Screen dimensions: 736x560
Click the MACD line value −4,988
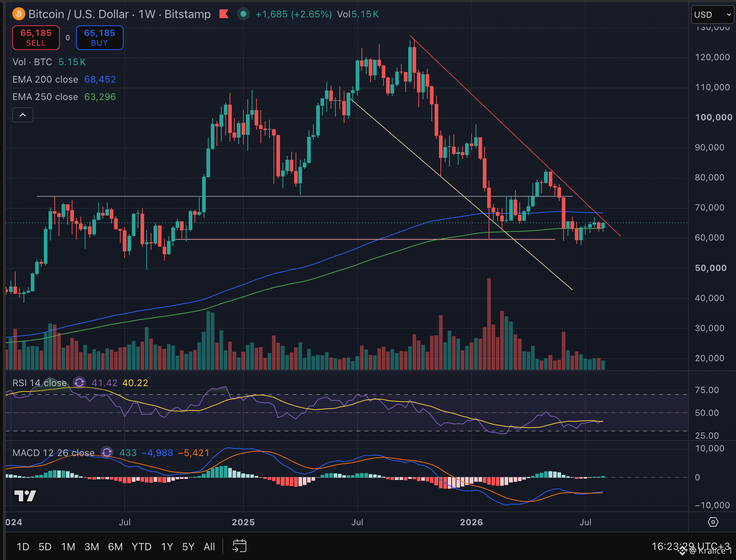coord(157,453)
